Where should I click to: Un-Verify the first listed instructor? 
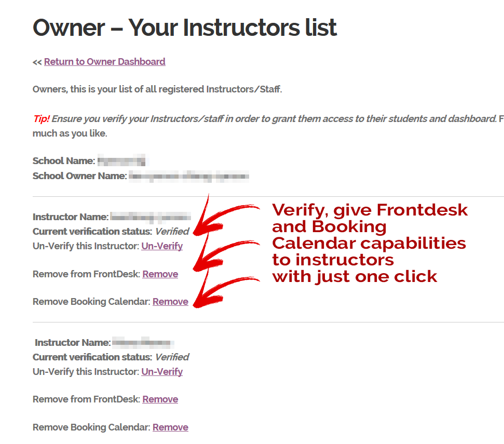click(x=162, y=246)
